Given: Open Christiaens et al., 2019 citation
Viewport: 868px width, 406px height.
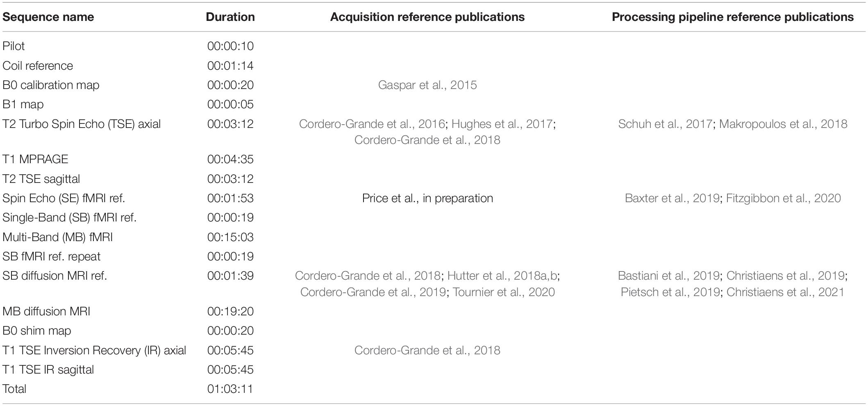Looking at the screenshot, I should coord(785,276).
